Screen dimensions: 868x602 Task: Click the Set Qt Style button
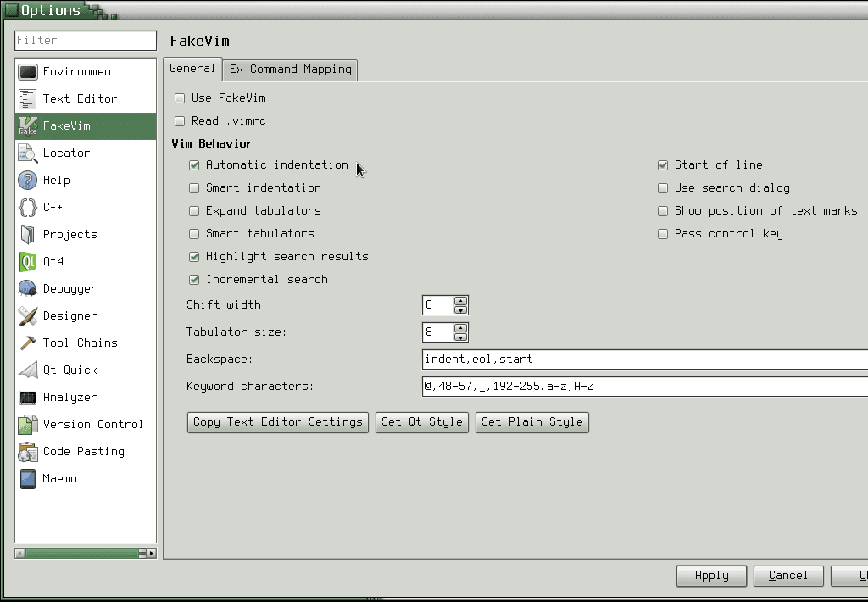422,422
